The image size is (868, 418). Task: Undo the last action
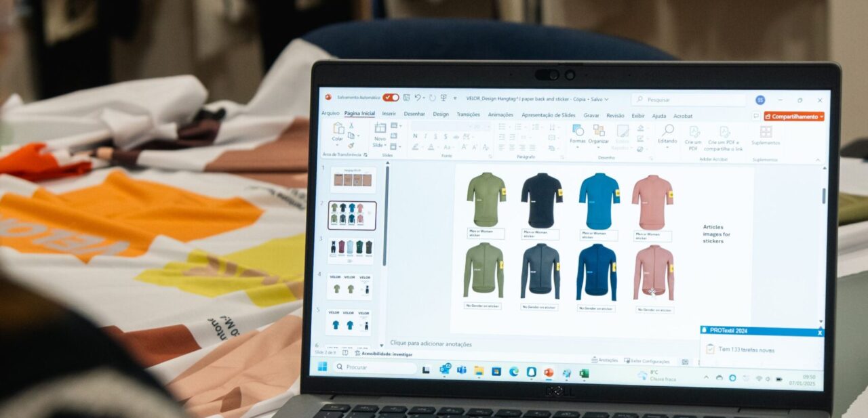click(417, 98)
